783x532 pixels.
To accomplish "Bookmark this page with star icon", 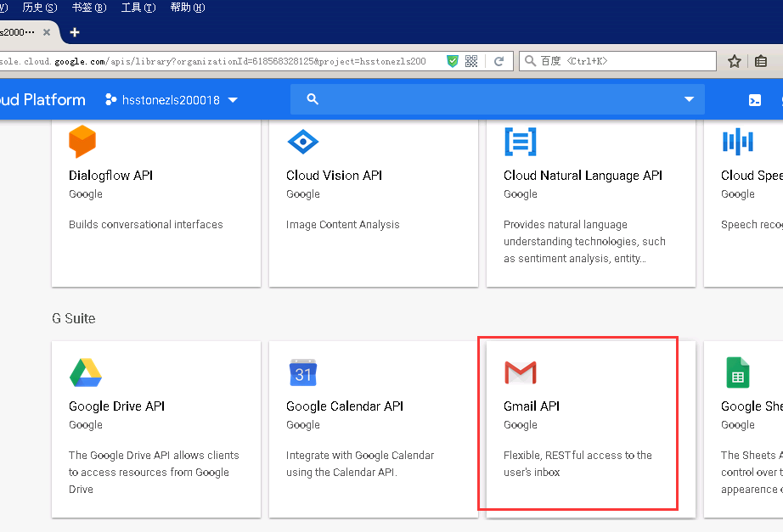I will [734, 61].
